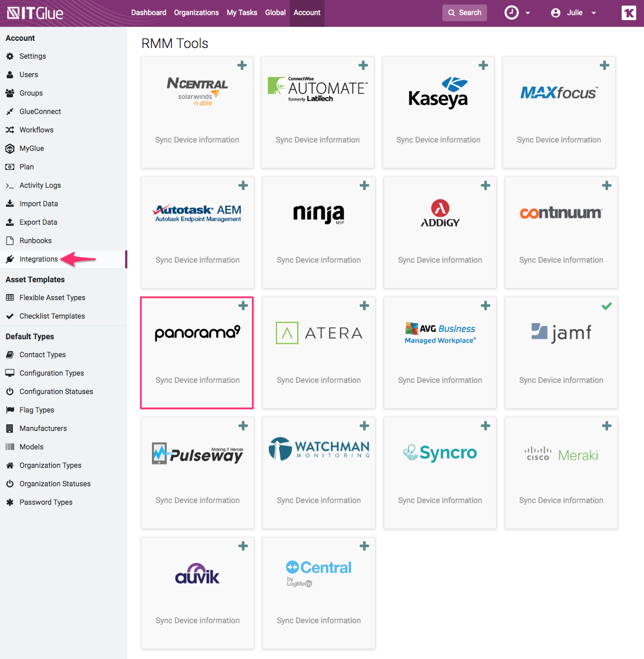Click the Workflows shuffle icon
Screen dimensions: 644x659
[x=10, y=130]
